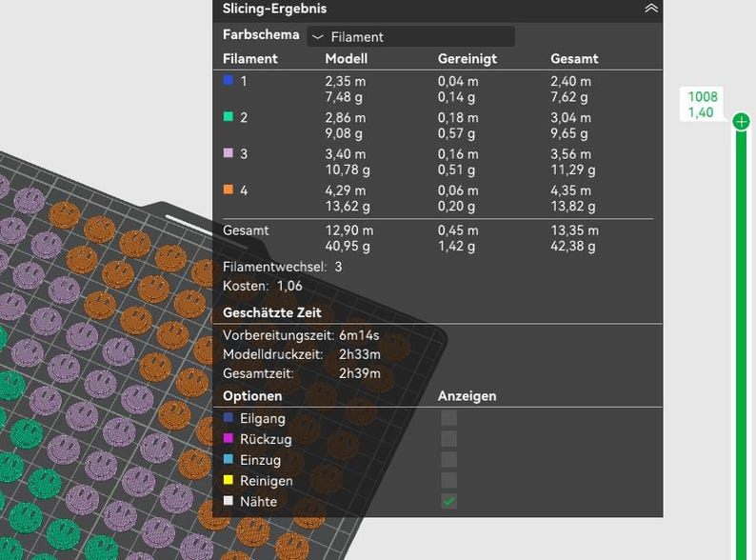
Task: Click the blue swatch of filament 1
Action: 229,80
